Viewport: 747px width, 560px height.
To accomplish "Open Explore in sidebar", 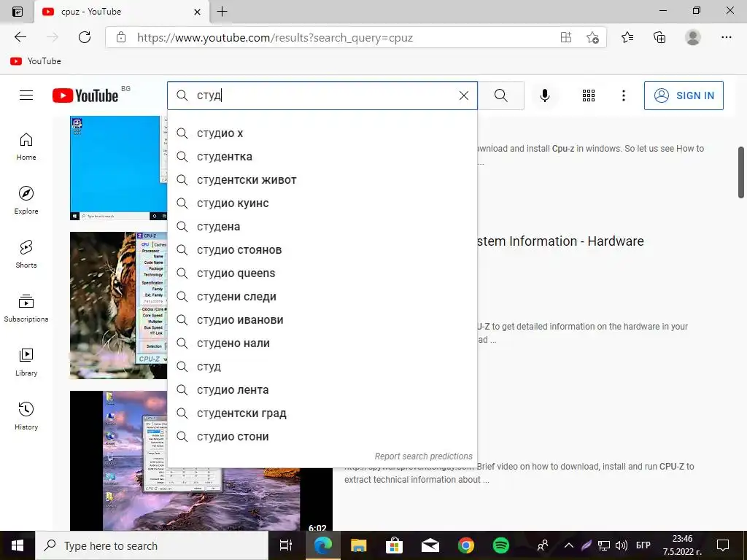I will coord(26,201).
